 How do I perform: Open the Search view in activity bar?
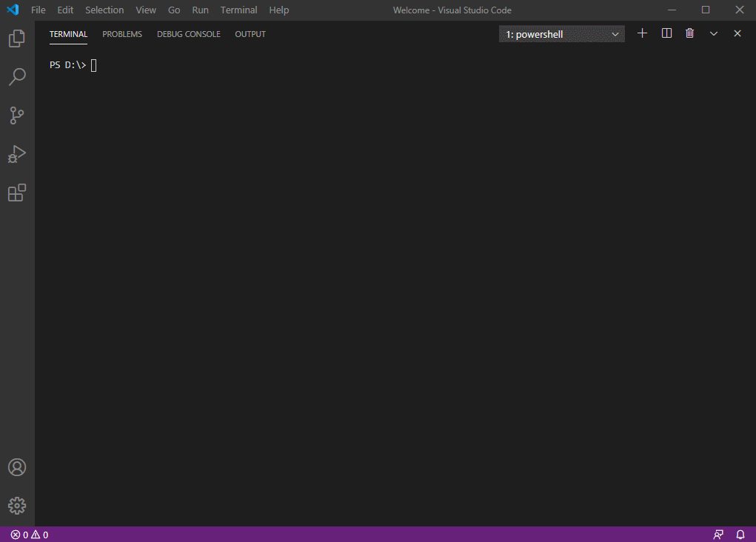point(17,77)
